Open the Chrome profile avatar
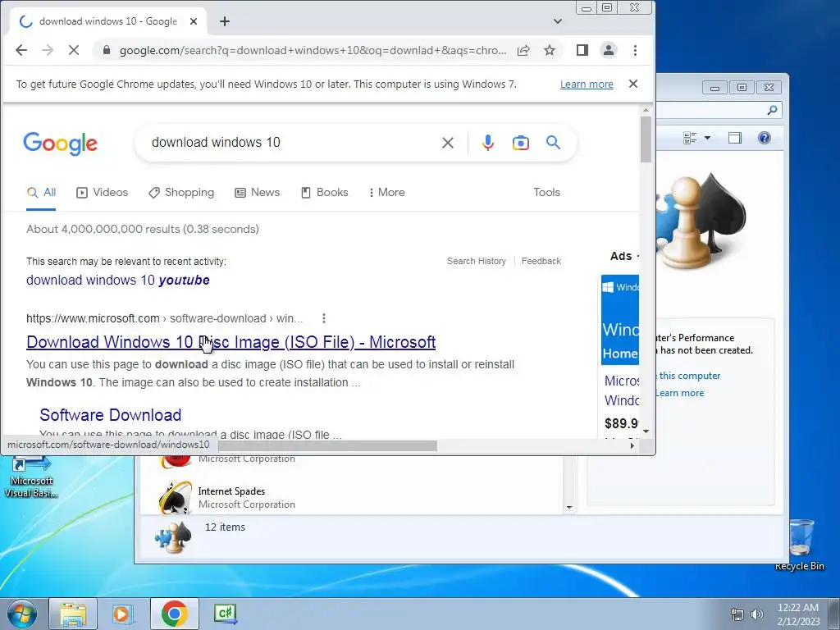This screenshot has width=840, height=630. [609, 50]
